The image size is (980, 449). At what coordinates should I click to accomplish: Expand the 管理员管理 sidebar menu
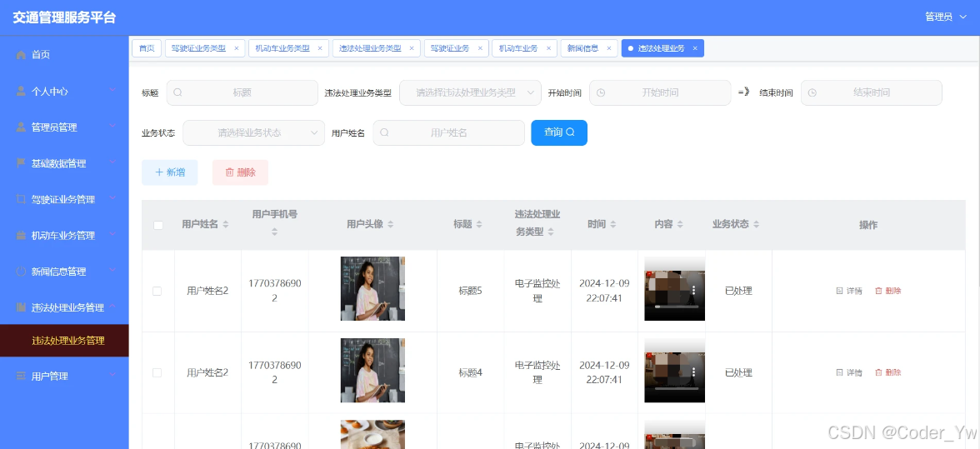coord(112,126)
